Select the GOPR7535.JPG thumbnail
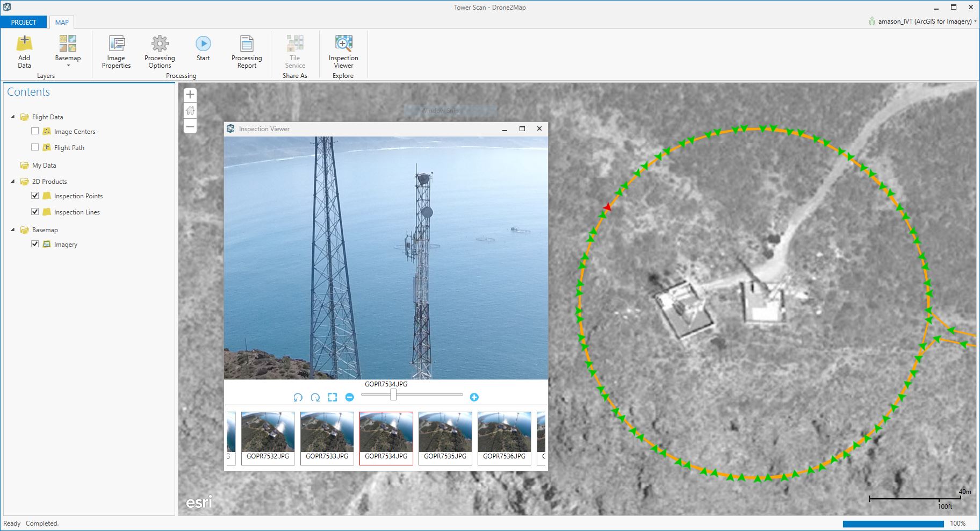The width and height of the screenshot is (980, 531). 445,436
